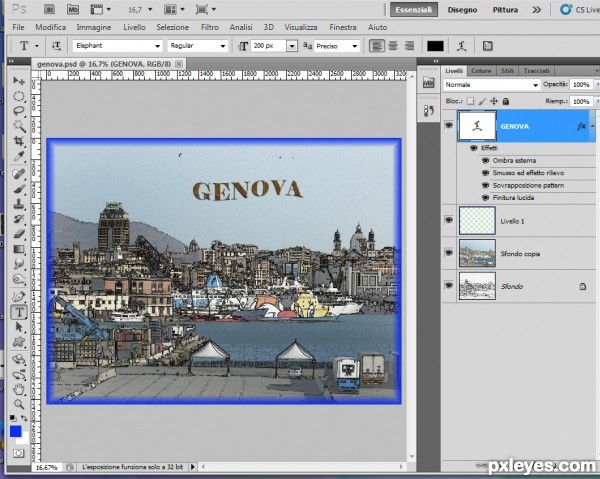Open the Elephant font family dropdown
Image resolution: width=600 pixels, height=479 pixels.
(157, 46)
